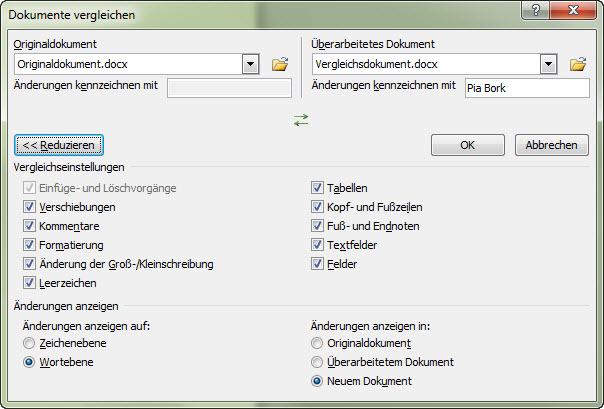Uncheck Tabellen comparison option
This screenshot has width=604, height=409.
pyautogui.click(x=317, y=188)
